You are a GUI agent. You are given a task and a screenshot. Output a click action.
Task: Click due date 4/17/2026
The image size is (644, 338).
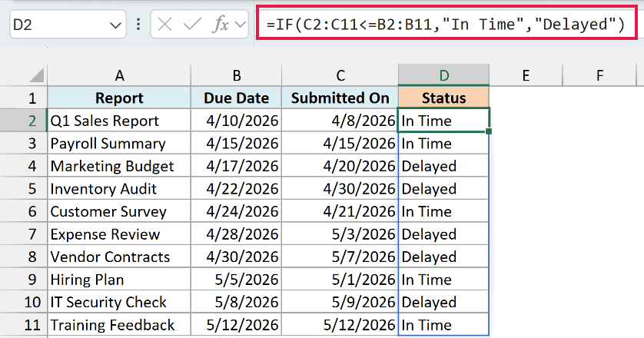click(x=236, y=166)
